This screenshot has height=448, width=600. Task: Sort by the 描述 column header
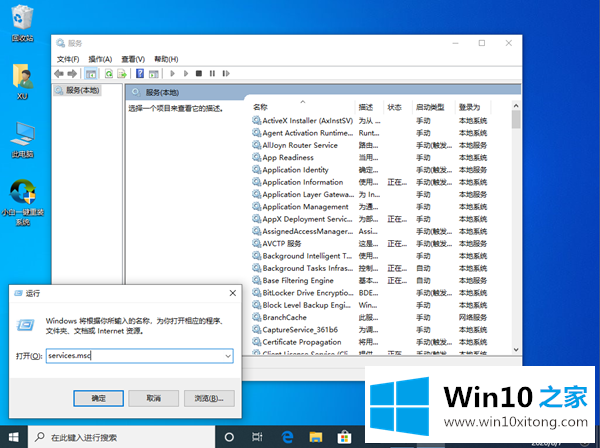click(369, 107)
